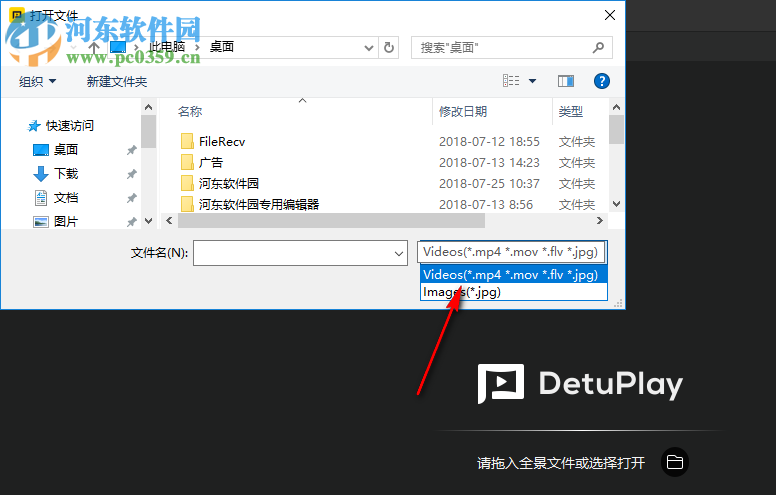Click the refresh button beside address bar

pyautogui.click(x=389, y=48)
